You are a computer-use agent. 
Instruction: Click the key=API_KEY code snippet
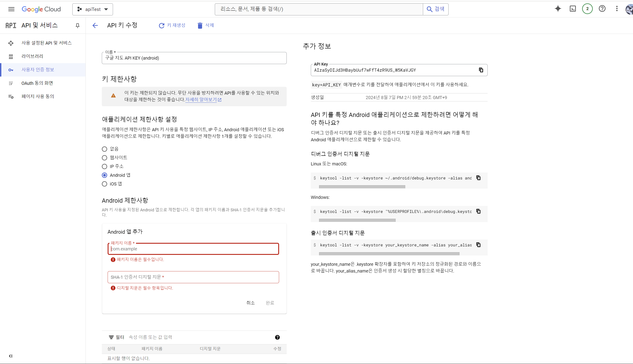coord(326,85)
